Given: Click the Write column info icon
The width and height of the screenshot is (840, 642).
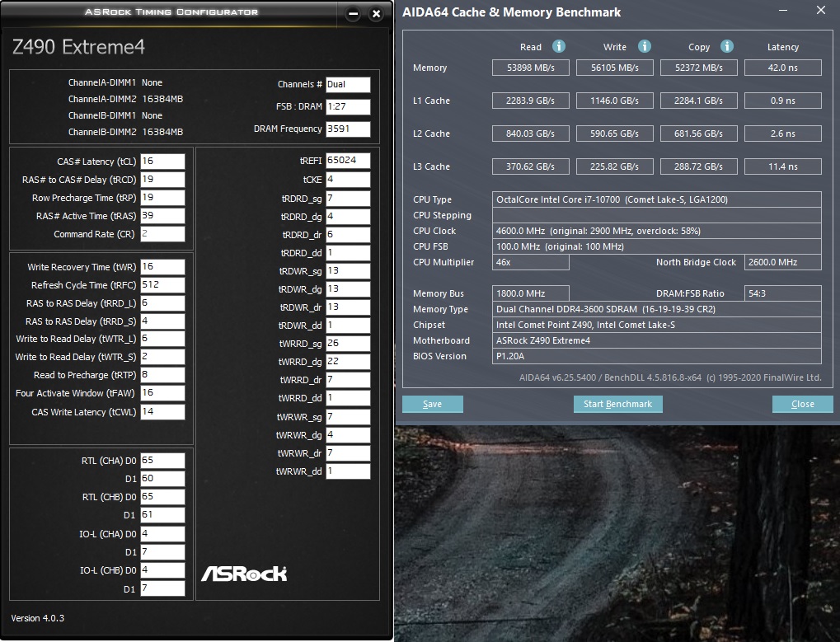Looking at the screenshot, I should click(645, 47).
